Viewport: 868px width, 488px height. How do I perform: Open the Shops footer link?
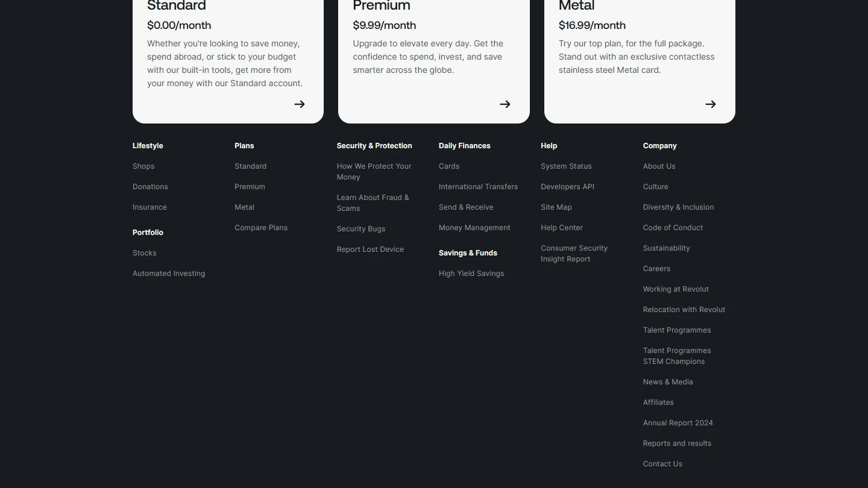click(x=143, y=166)
